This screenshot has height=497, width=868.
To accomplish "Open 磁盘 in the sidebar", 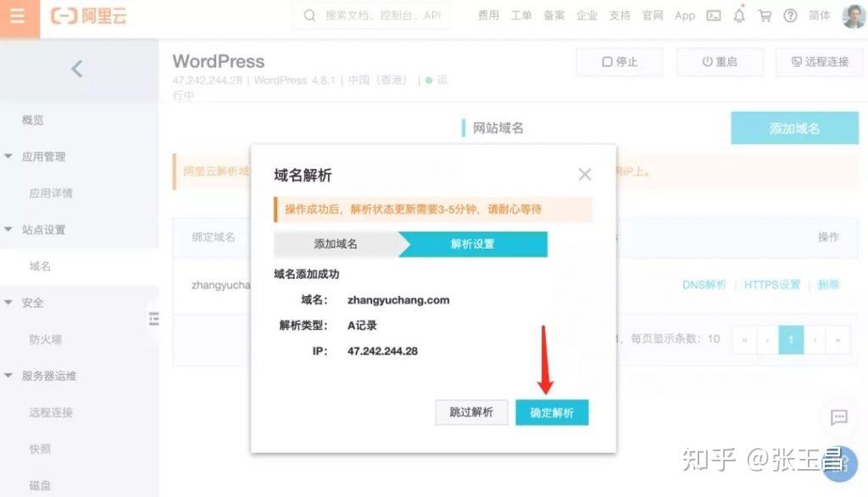I will [x=40, y=485].
